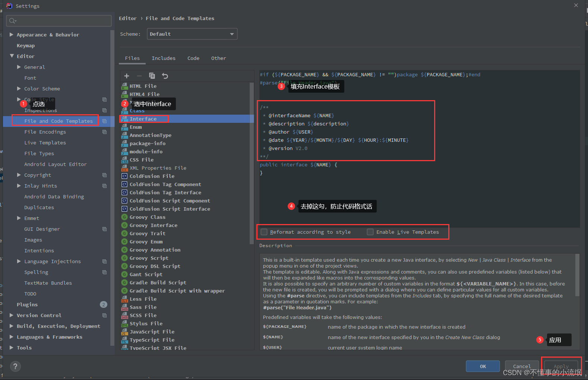Click the Less File template icon
588x380 pixels.
click(124, 299)
